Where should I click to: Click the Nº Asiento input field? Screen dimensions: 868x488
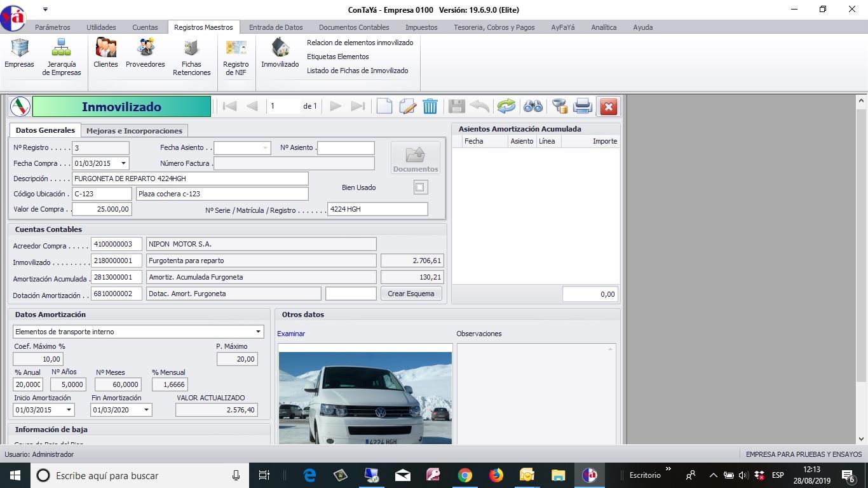346,147
